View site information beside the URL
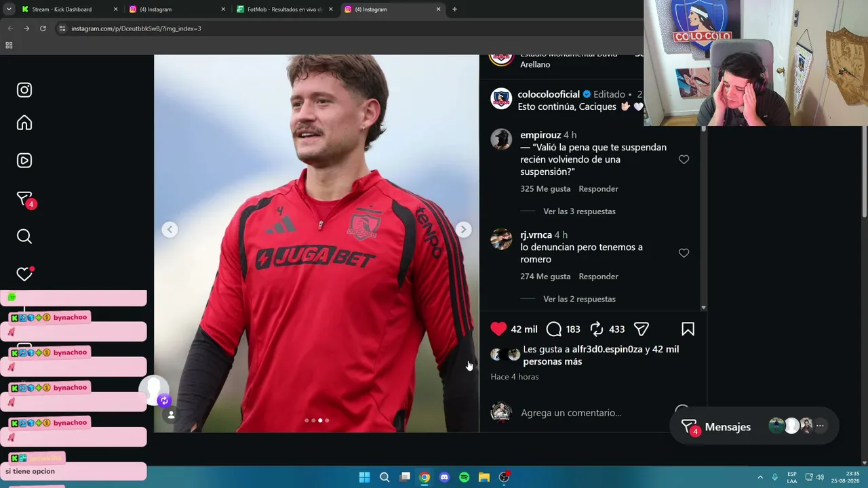868x488 pixels. click(x=62, y=28)
